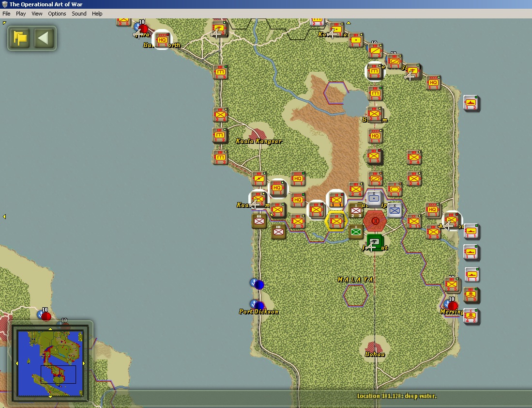
Task: Click the yellow flags button
Action: click(20, 38)
